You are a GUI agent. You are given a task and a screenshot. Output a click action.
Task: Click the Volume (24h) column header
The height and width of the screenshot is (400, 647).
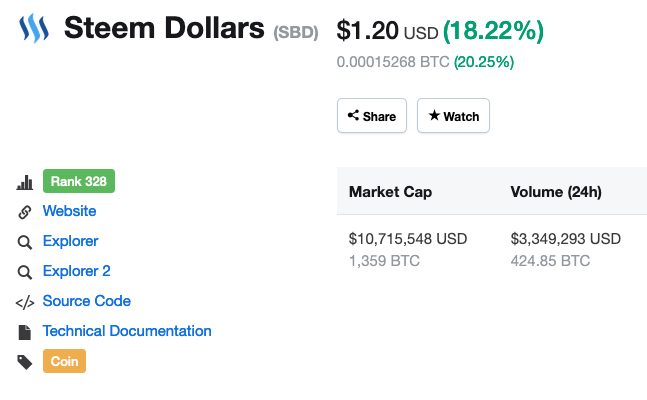[x=555, y=191]
